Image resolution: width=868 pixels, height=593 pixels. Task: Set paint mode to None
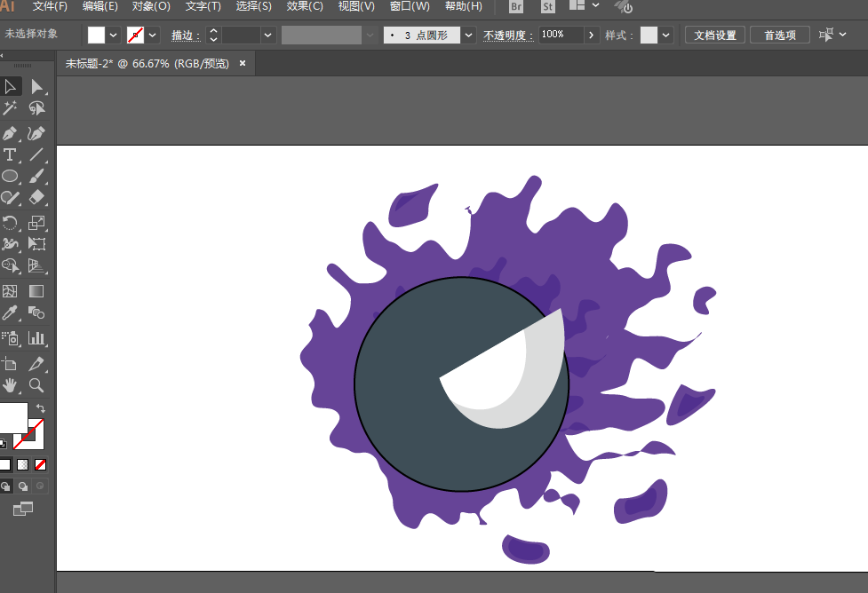(x=40, y=464)
